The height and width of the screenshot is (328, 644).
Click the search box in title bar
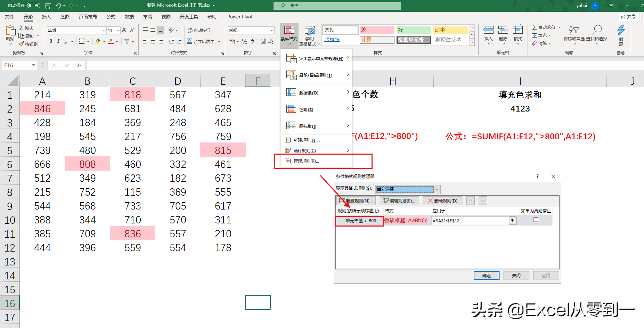point(337,6)
